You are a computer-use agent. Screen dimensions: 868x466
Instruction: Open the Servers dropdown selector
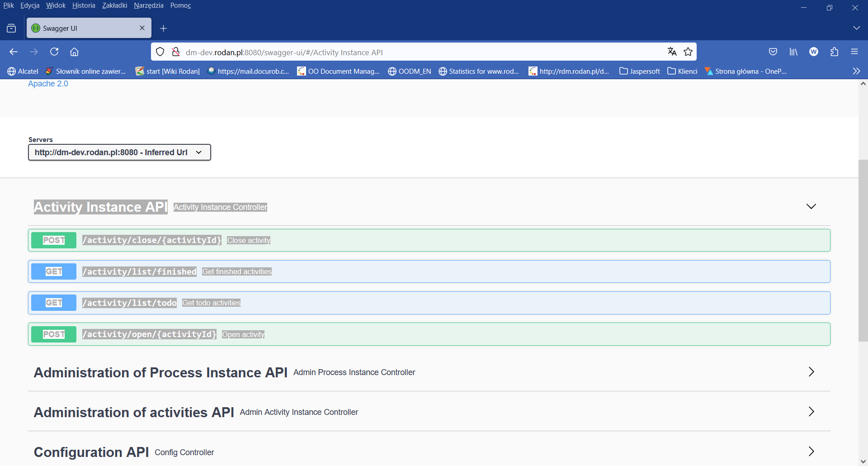[119, 152]
